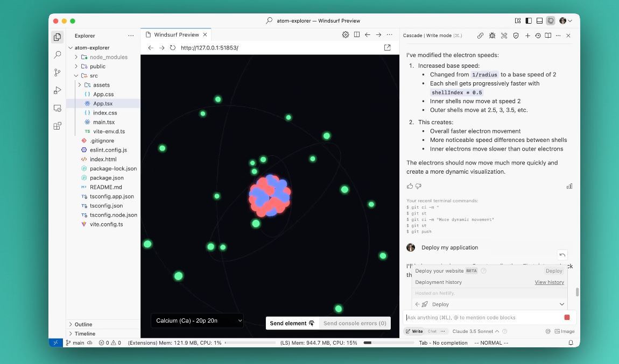Toggle the bottom panel layout

click(540, 20)
